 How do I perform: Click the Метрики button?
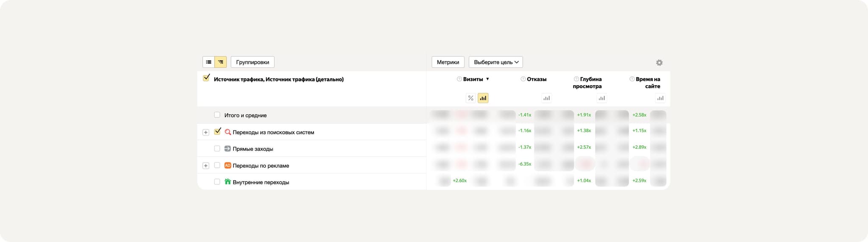(x=448, y=62)
